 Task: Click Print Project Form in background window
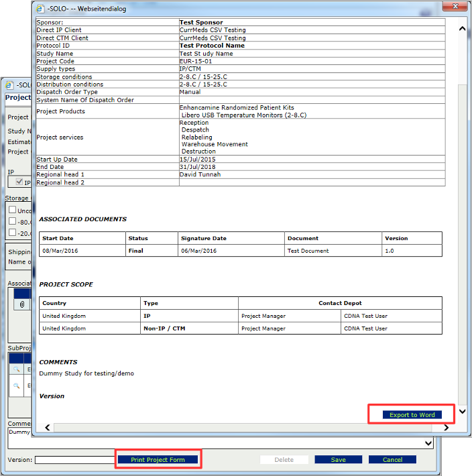pos(158,460)
